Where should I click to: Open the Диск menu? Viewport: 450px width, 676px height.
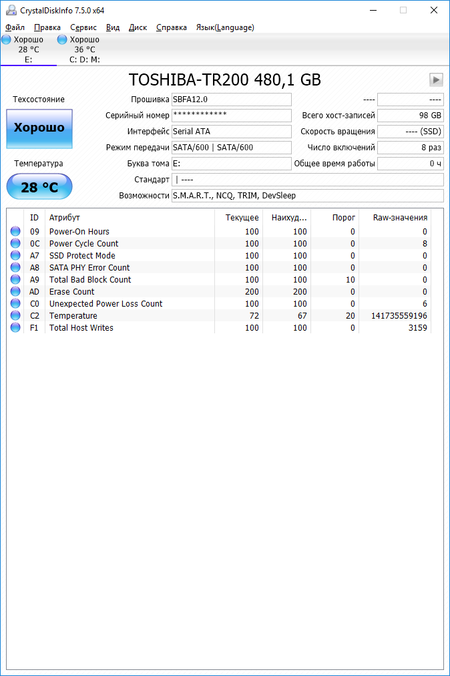click(138, 28)
